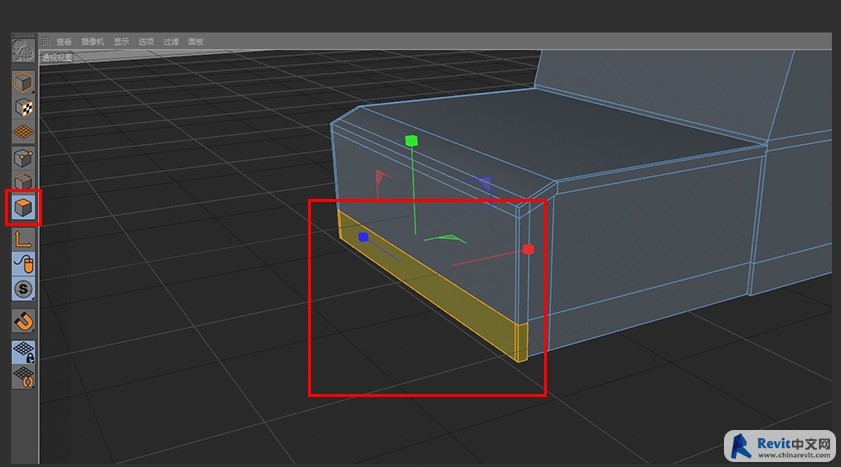Toggle Viewport Solo S icon
841x467 pixels.
coord(23,289)
